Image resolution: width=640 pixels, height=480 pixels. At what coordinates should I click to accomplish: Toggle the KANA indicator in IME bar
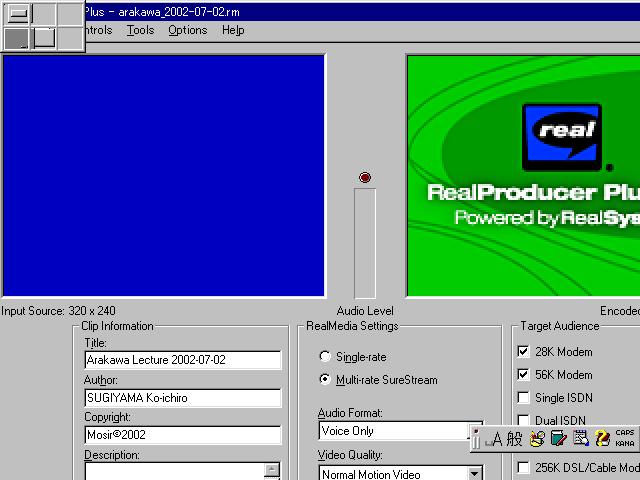tap(624, 444)
